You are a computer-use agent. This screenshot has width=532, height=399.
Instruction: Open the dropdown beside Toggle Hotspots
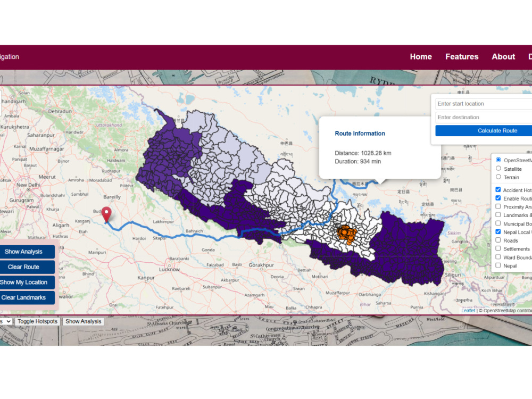pos(6,321)
